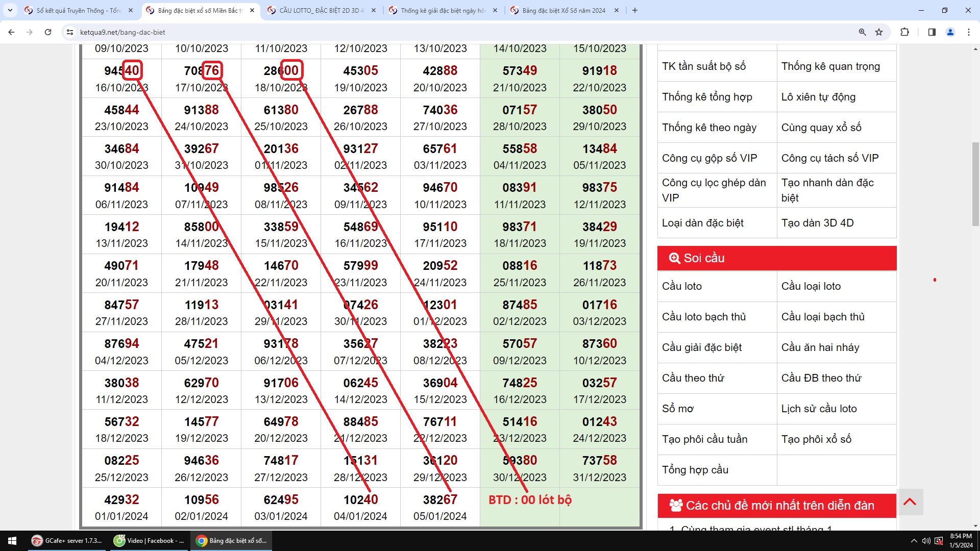980x551 pixels.
Task: Switch to the CẦU LOTTO ĐẶC BIỆT tab
Action: pyautogui.click(x=321, y=10)
